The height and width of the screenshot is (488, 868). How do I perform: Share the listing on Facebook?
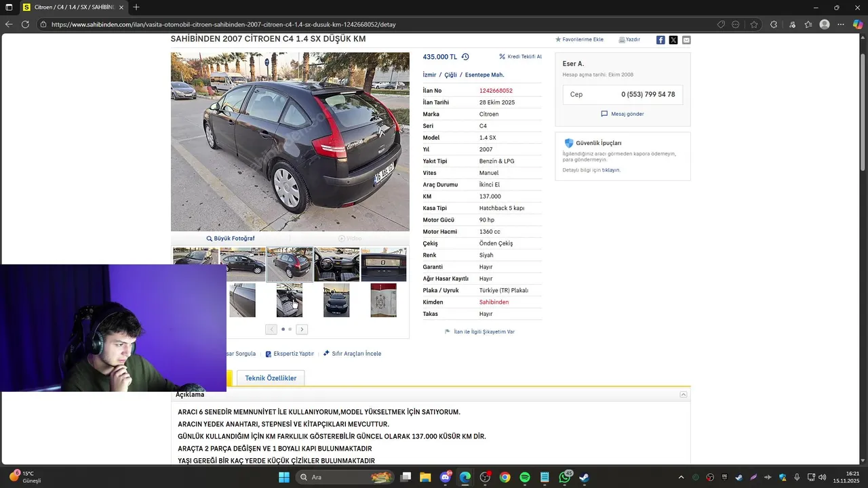[x=660, y=40]
